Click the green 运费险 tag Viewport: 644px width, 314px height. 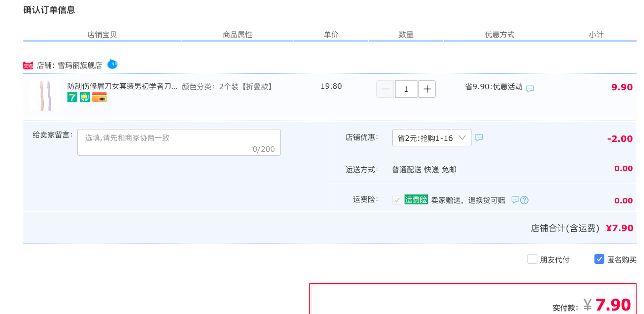(416, 199)
